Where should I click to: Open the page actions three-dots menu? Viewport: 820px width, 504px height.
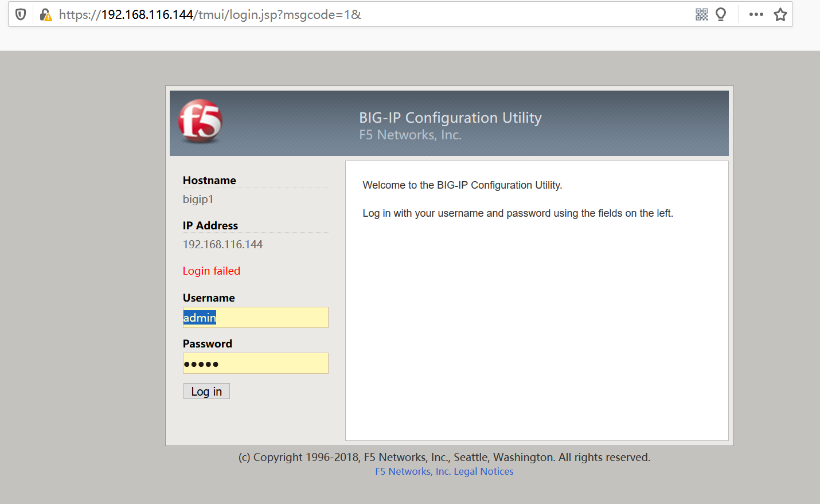756,14
